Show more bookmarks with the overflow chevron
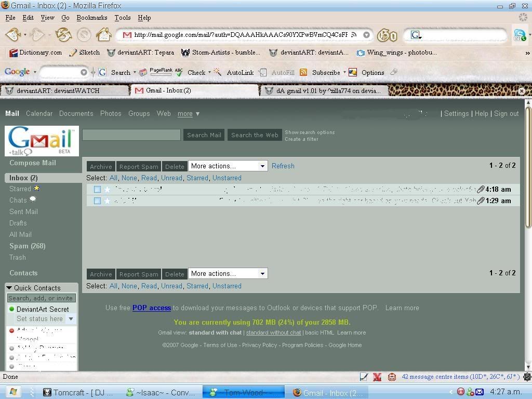The width and height of the screenshot is (532, 399). tap(527, 52)
